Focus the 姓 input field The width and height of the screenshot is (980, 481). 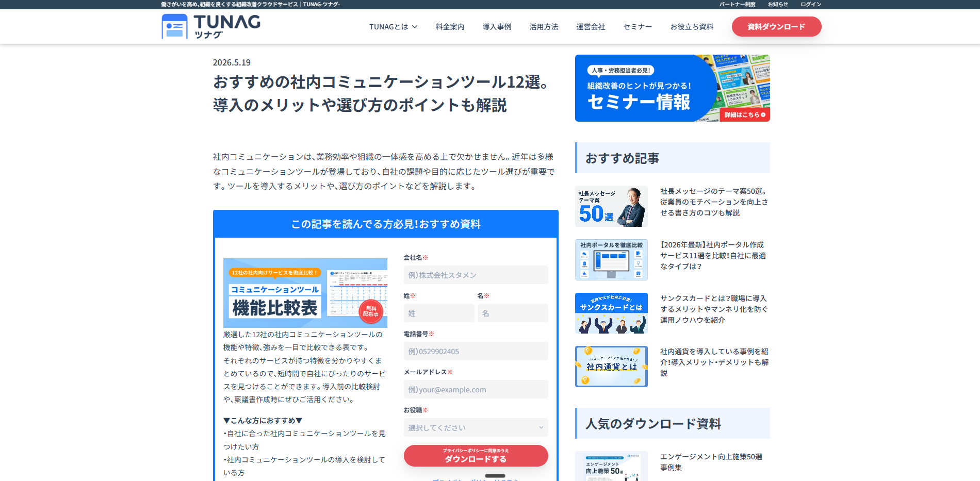tap(439, 313)
